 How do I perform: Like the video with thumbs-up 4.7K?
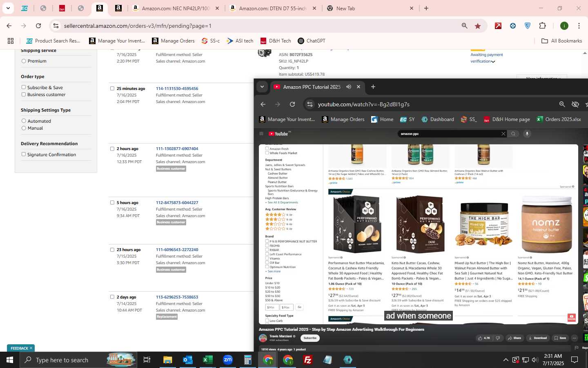click(484, 338)
